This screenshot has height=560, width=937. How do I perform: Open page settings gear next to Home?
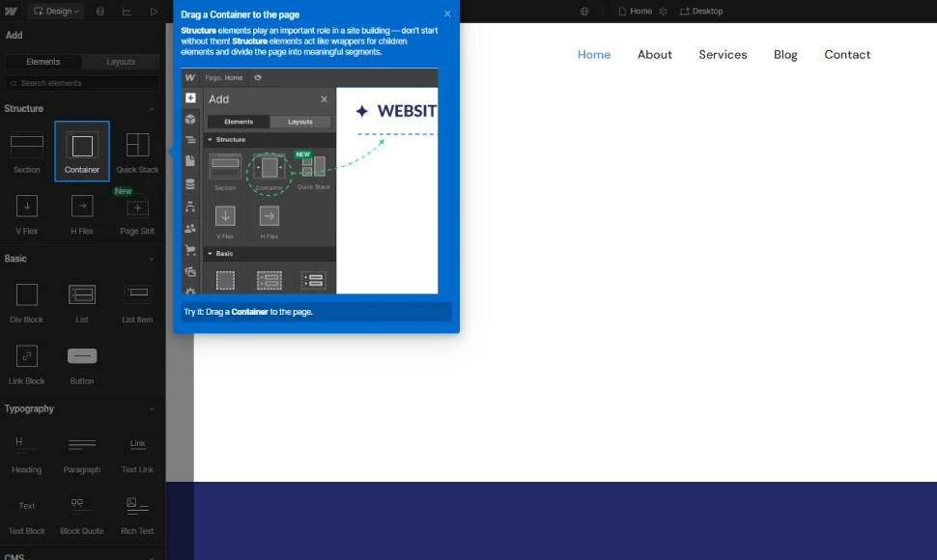663,11
